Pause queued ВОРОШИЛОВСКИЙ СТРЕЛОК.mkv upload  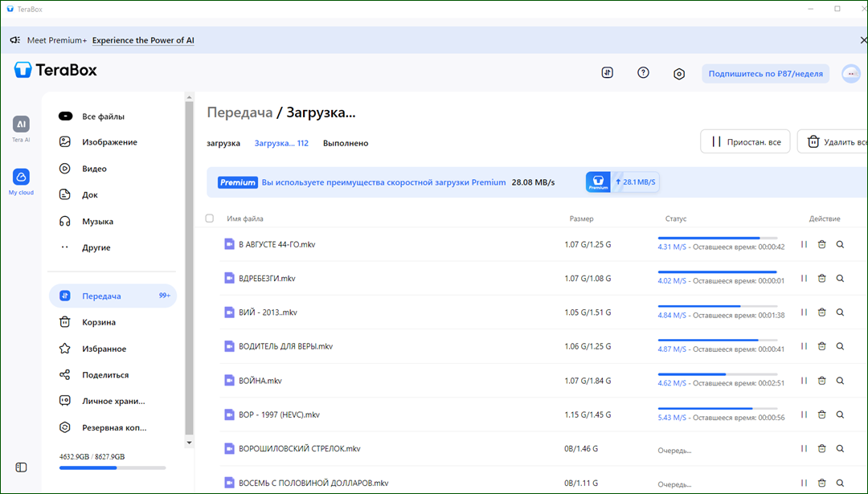pos(804,449)
